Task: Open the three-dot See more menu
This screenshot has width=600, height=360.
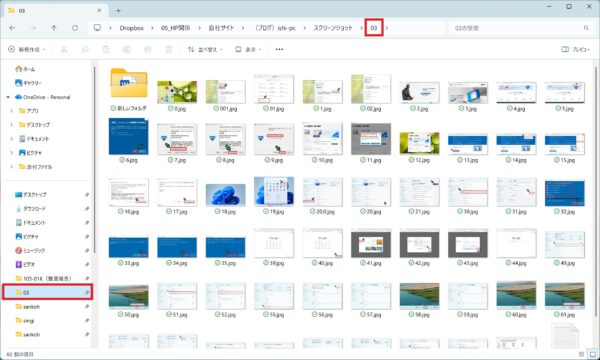Action: tap(279, 49)
